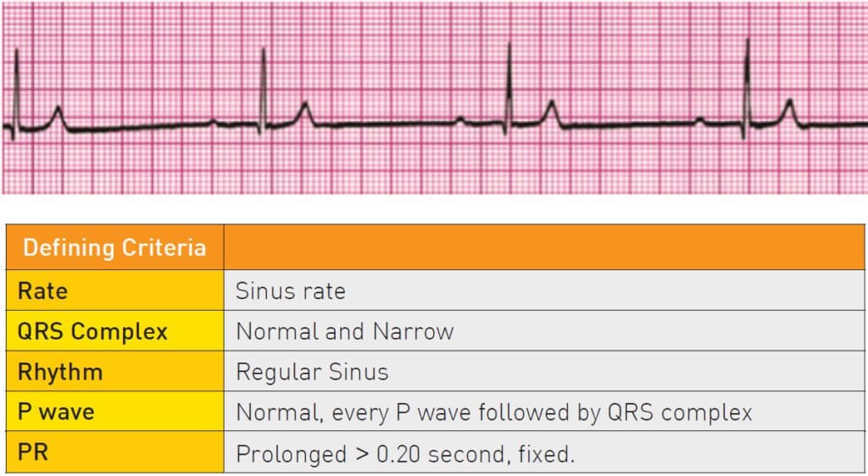Click the empty orange header cell
This screenshot has height=476, width=868.
[x=544, y=247]
